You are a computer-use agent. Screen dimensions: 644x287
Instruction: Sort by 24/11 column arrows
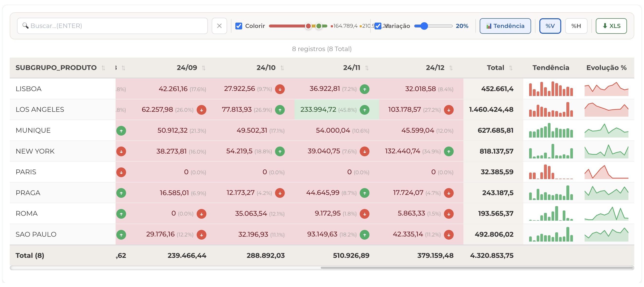(367, 68)
